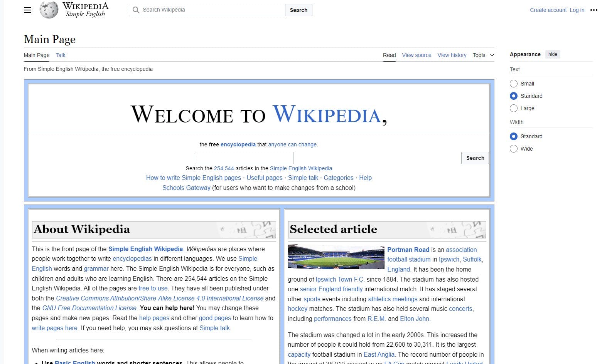Open the bold Simple English Wikipedia link
This screenshot has height=364, width=607.
pos(146,249)
